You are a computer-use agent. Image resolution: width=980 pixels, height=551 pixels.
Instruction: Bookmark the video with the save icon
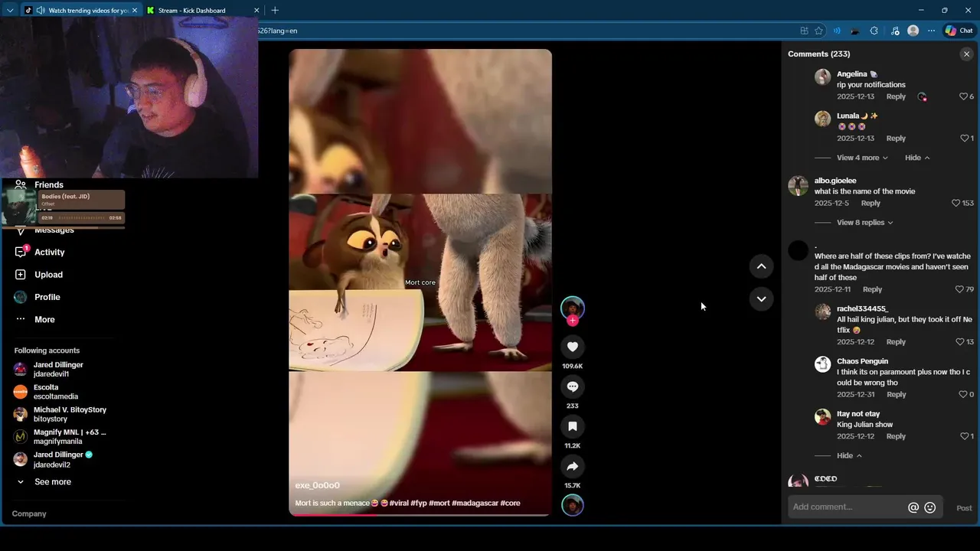pos(572,426)
